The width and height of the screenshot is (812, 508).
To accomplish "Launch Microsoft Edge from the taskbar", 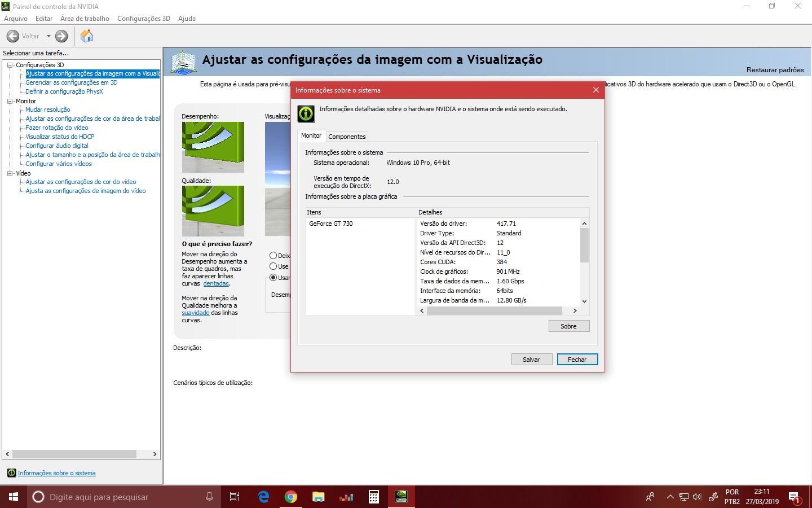I will 263,497.
